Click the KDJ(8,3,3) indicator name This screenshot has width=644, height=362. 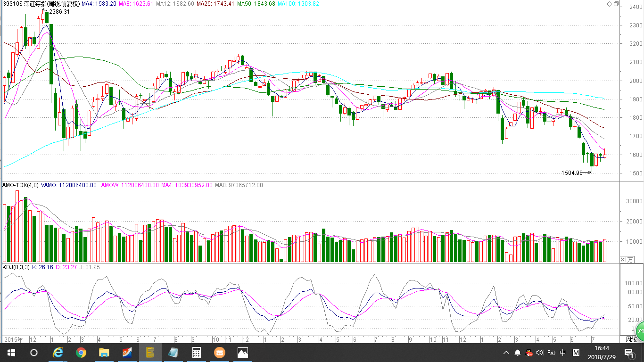(x=16, y=267)
